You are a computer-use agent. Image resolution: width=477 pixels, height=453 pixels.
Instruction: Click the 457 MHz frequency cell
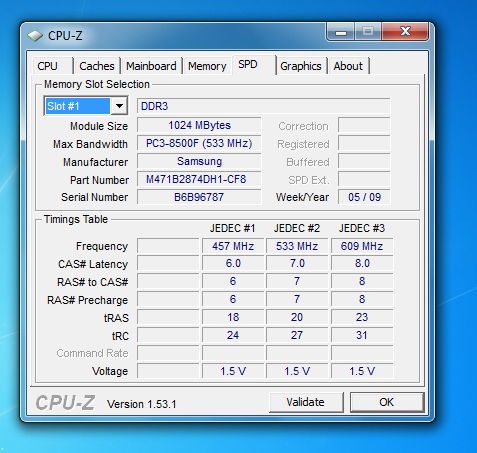pos(233,246)
